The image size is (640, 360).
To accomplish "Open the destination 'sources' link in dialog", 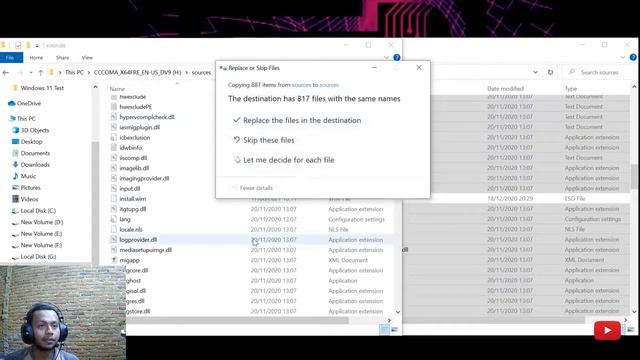I will 329,85.
